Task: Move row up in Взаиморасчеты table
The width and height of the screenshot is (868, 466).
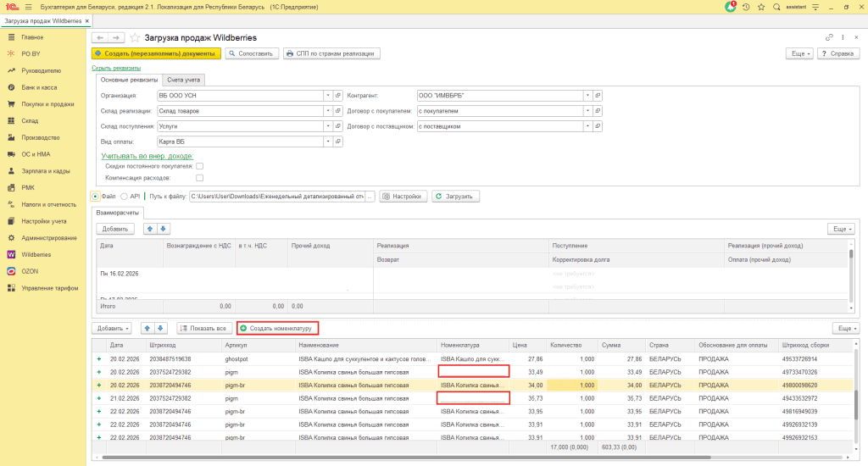Action: click(x=152, y=229)
